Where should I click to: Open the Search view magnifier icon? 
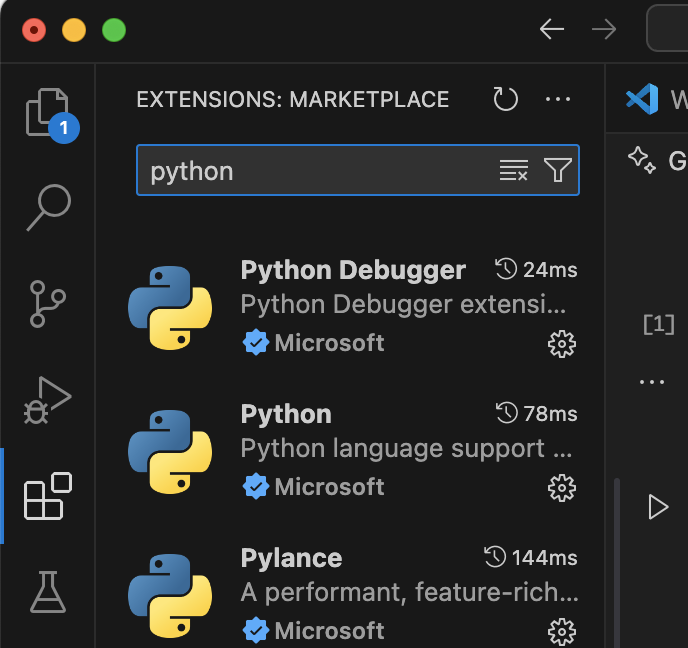click(49, 208)
